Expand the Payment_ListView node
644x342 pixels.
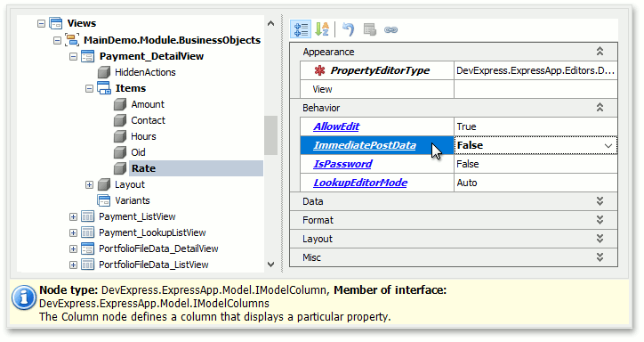[x=73, y=216]
